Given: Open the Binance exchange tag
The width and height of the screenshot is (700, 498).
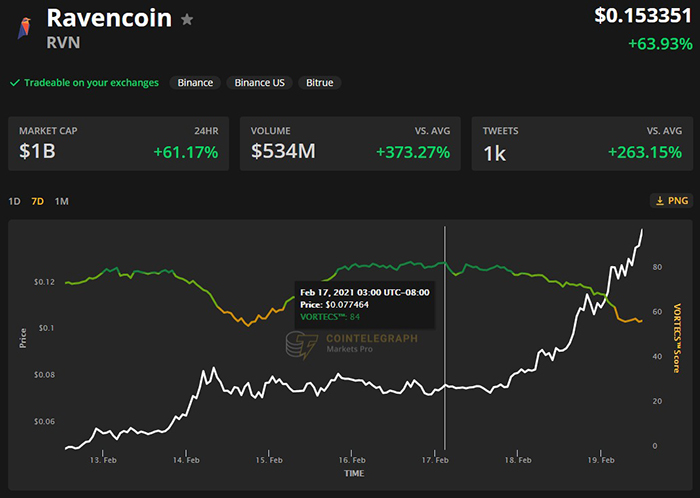Looking at the screenshot, I should click(x=195, y=83).
